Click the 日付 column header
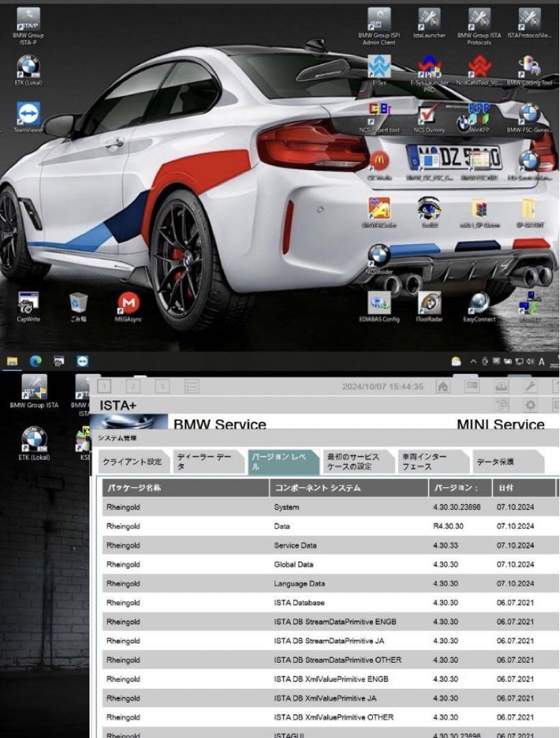The height and width of the screenshot is (738, 560). click(x=524, y=488)
